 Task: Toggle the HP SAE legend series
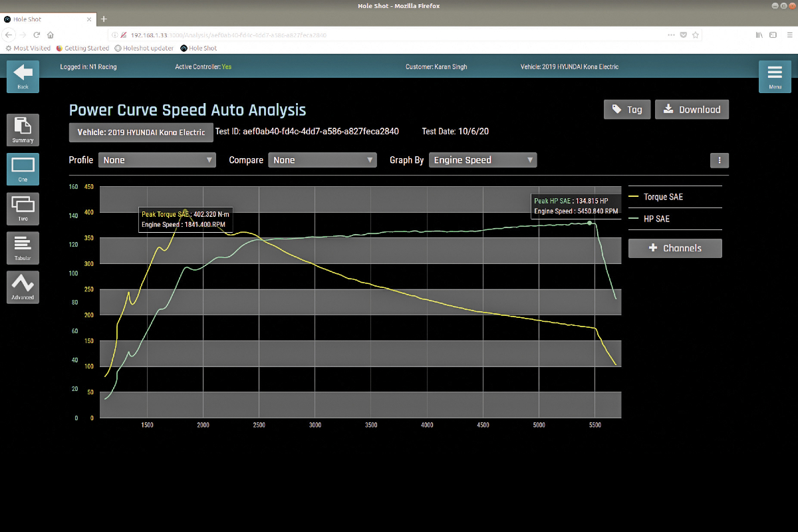pos(656,219)
